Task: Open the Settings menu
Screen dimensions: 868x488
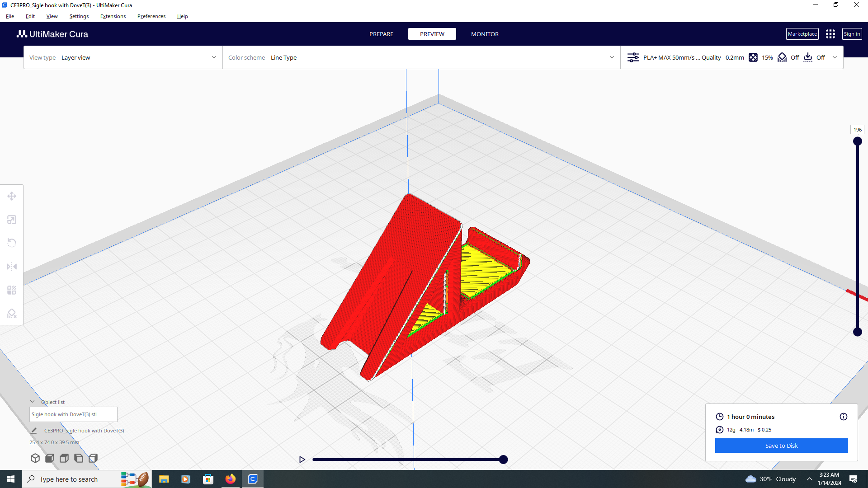Action: point(79,16)
